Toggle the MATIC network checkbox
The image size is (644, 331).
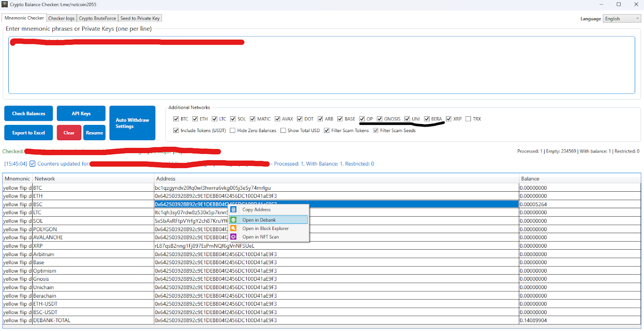(x=252, y=119)
